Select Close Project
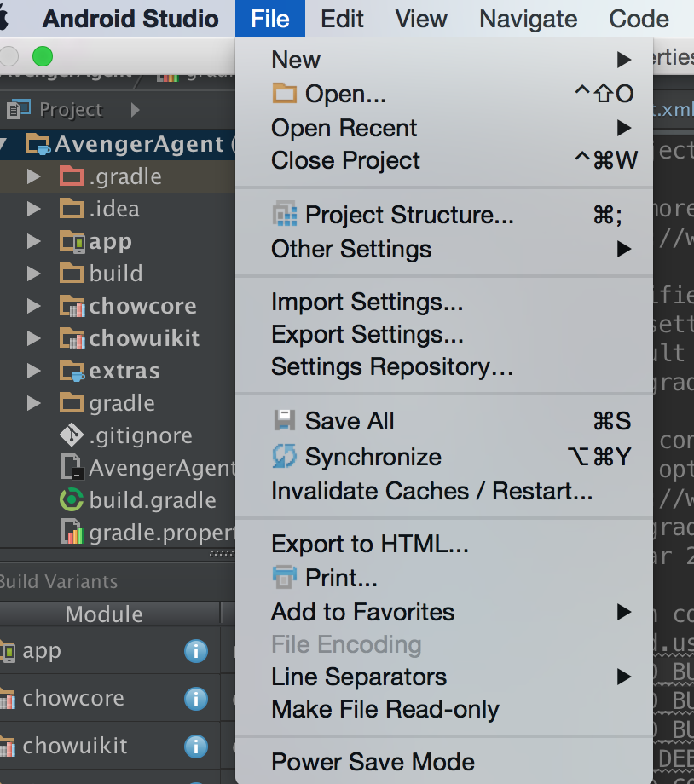The width and height of the screenshot is (694, 784). click(x=444, y=160)
